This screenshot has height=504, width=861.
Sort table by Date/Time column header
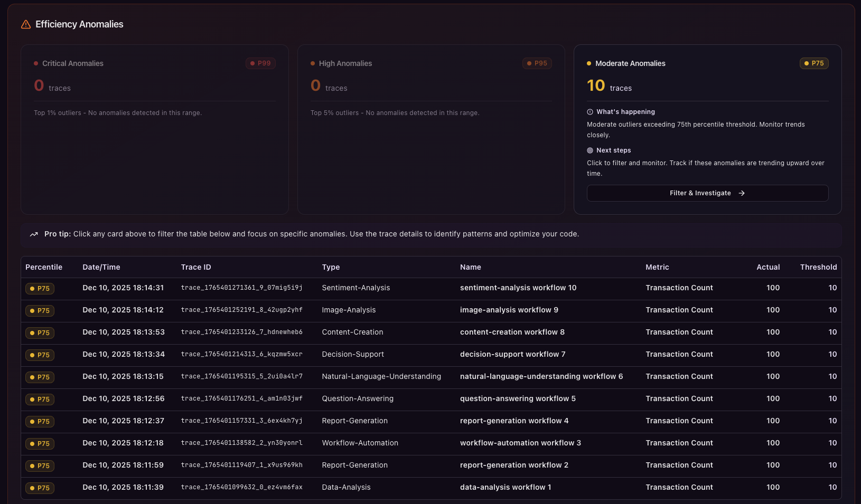click(101, 267)
